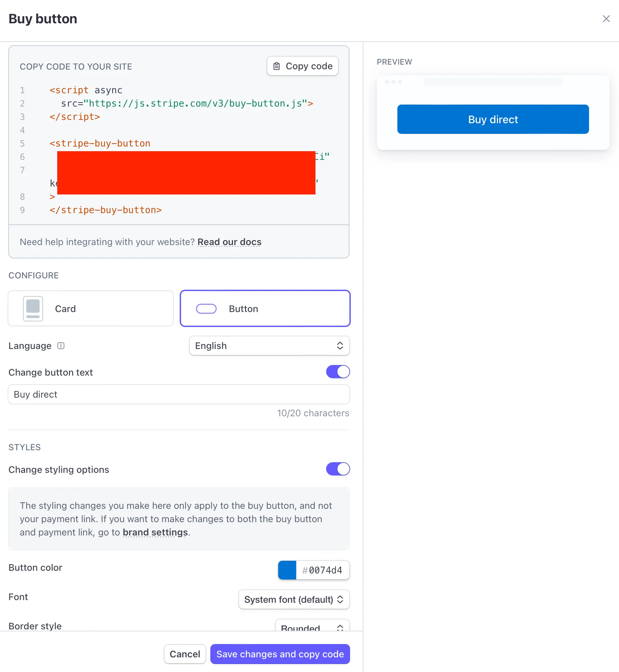Select the Button layout option

[x=265, y=308]
